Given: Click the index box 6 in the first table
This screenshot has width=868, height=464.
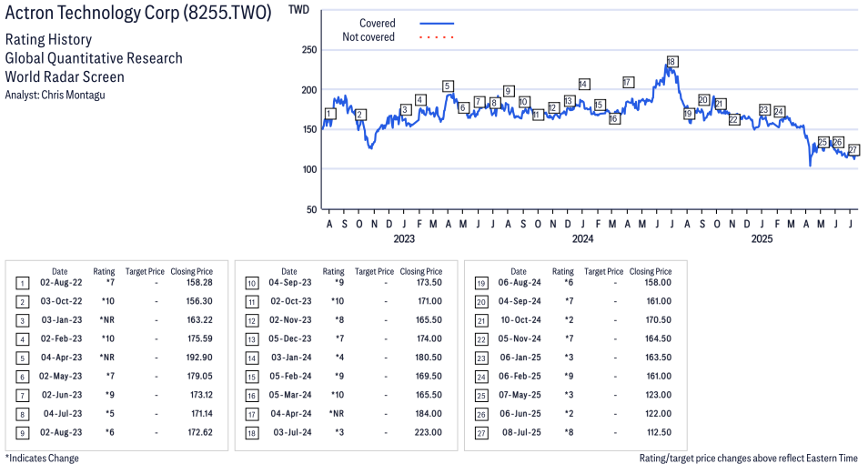Looking at the screenshot, I should click(22, 377).
